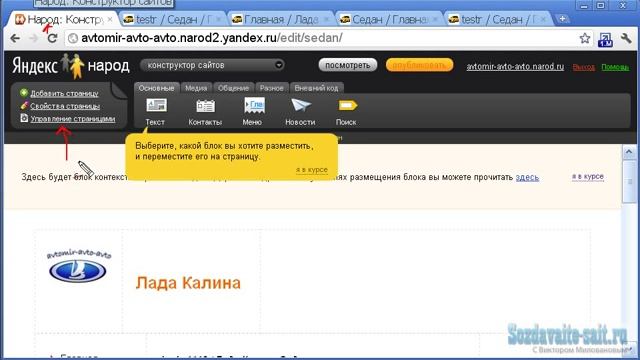This screenshot has width=640, height=360.
Task: Click the pencil page-properties icon
Action: [x=24, y=105]
